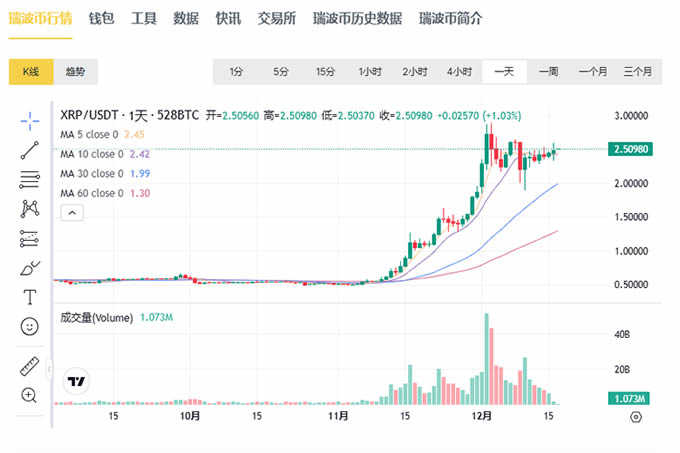
Task: Select the XABCD pattern tool
Action: pyautogui.click(x=30, y=209)
